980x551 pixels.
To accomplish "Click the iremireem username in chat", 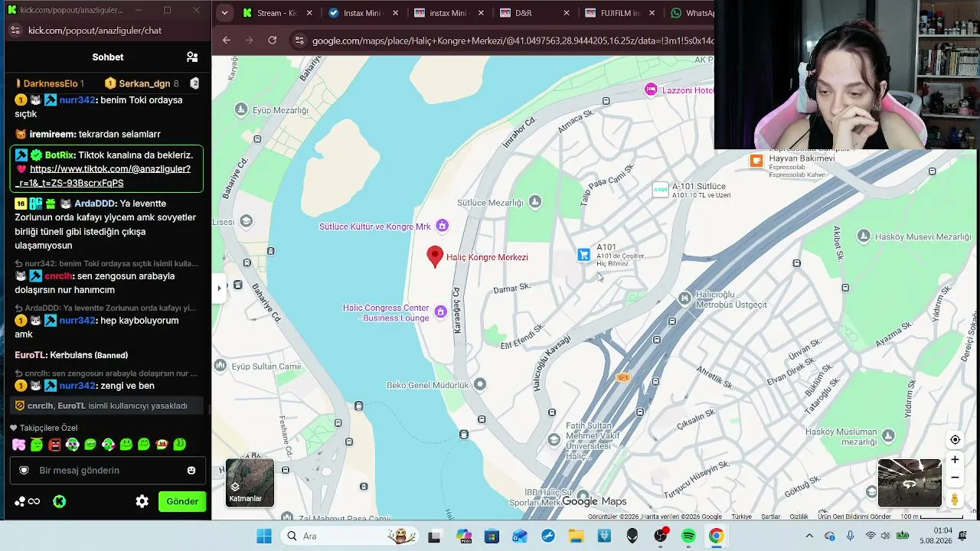I will coord(52,134).
